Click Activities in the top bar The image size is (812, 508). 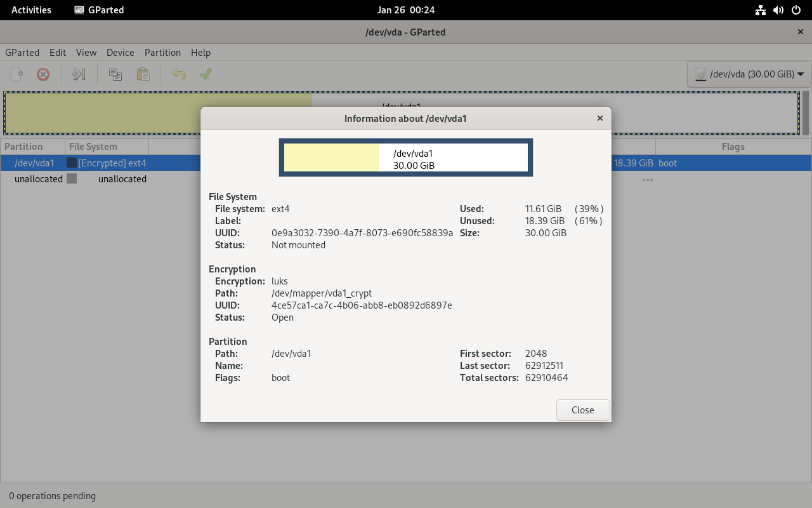coord(31,10)
